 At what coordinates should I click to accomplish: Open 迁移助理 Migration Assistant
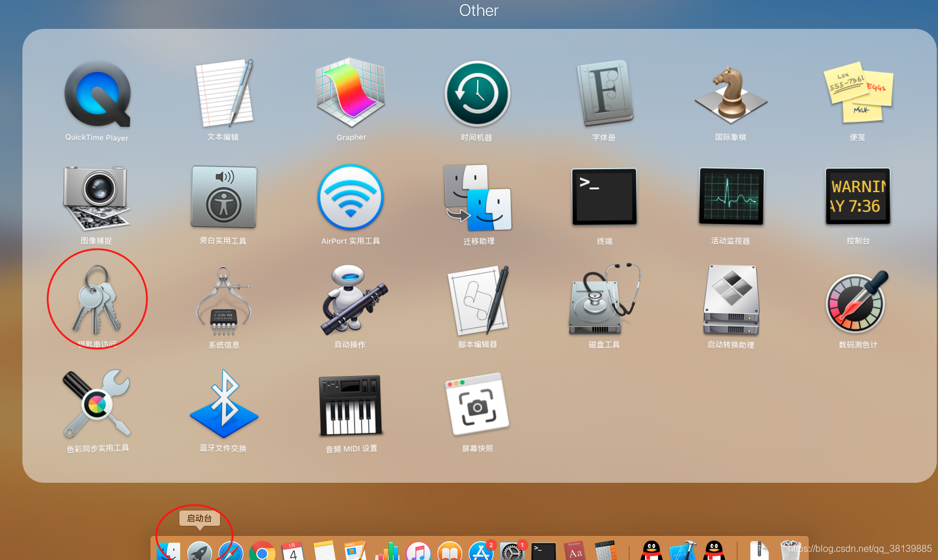(477, 197)
